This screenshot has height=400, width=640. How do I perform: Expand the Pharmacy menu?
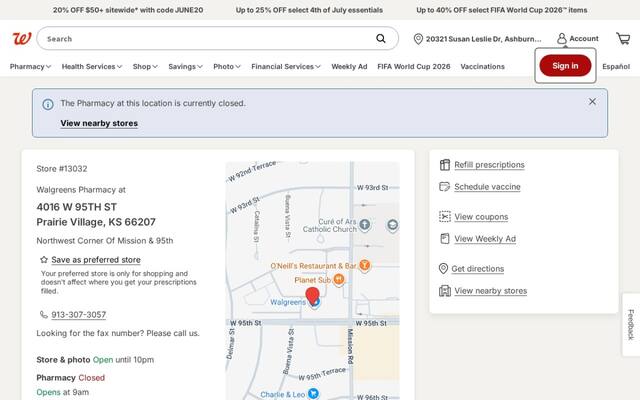(x=30, y=67)
